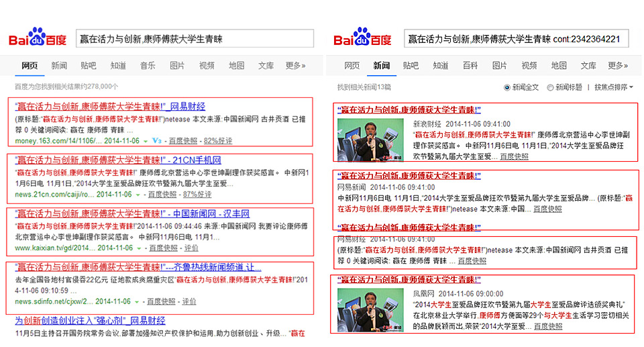
Task: Switch to 百科 tab in right window
Action: click(470, 65)
